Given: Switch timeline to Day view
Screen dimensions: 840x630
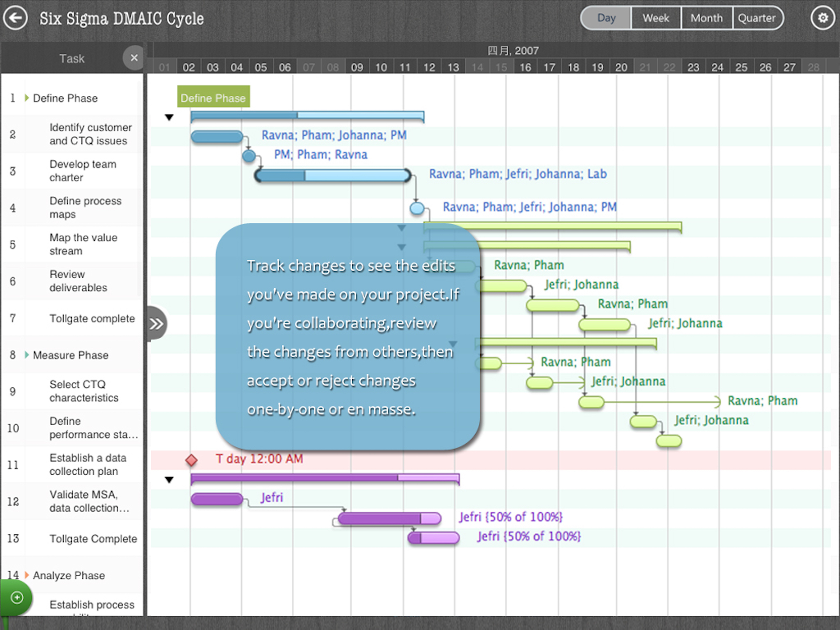Looking at the screenshot, I should (x=606, y=18).
